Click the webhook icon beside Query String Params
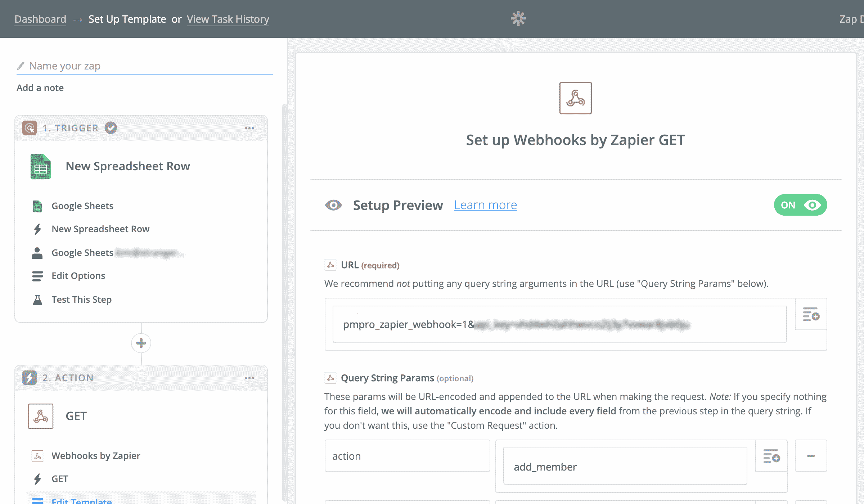Viewport: 864px width, 504px height. tap(330, 378)
